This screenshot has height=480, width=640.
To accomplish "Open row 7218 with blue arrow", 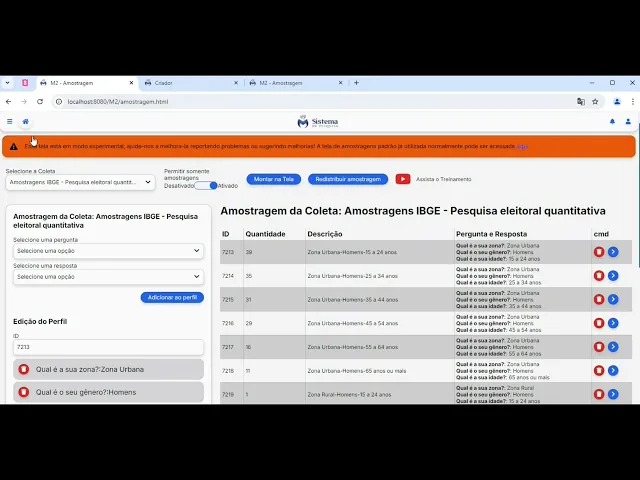I will coord(613,370).
